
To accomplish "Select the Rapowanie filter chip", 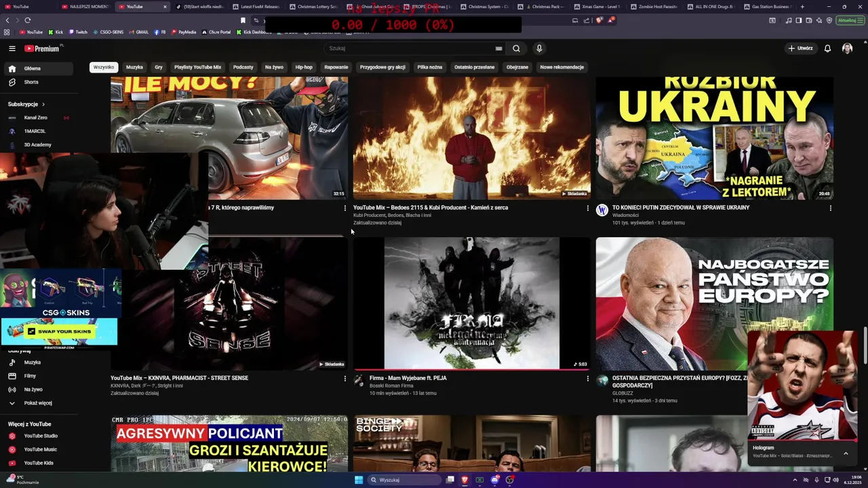I will tap(336, 67).
